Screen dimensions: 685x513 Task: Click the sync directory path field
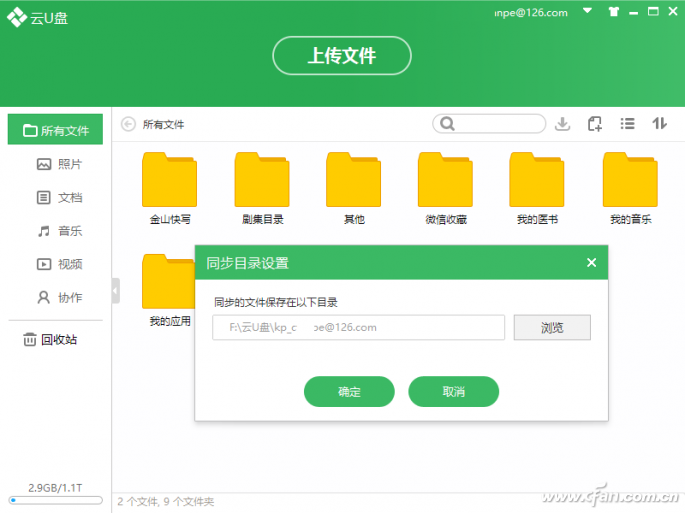point(358,327)
